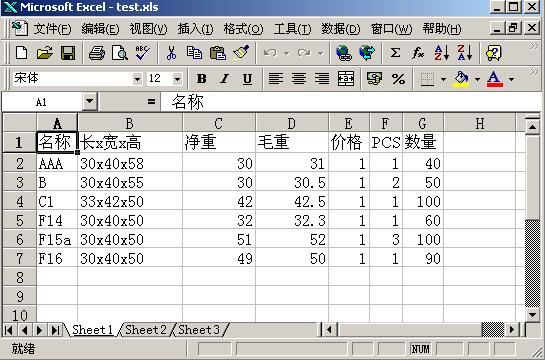Screen dimensions: 545x360
Task: Open the Paste Function fx icon
Action: click(418, 53)
